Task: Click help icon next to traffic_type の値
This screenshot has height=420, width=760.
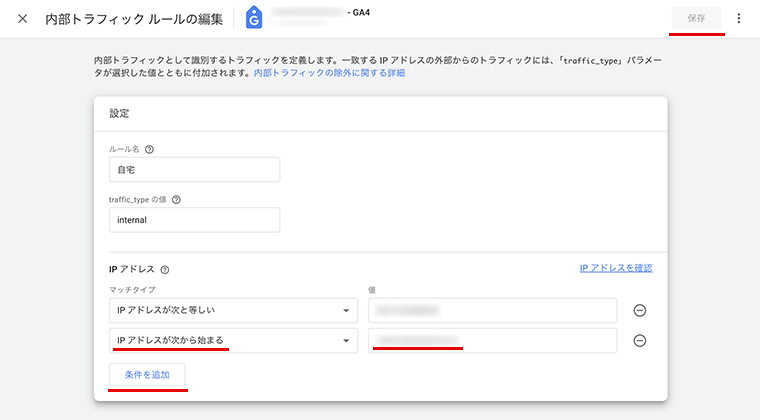Action: 176,200
